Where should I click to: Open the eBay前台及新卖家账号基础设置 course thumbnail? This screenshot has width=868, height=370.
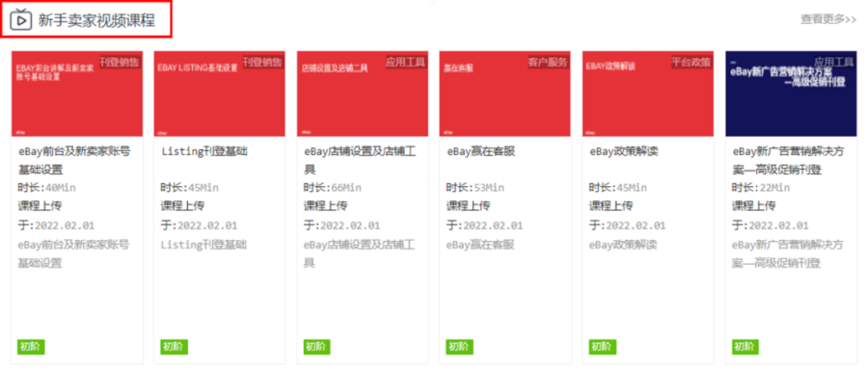coord(77,93)
